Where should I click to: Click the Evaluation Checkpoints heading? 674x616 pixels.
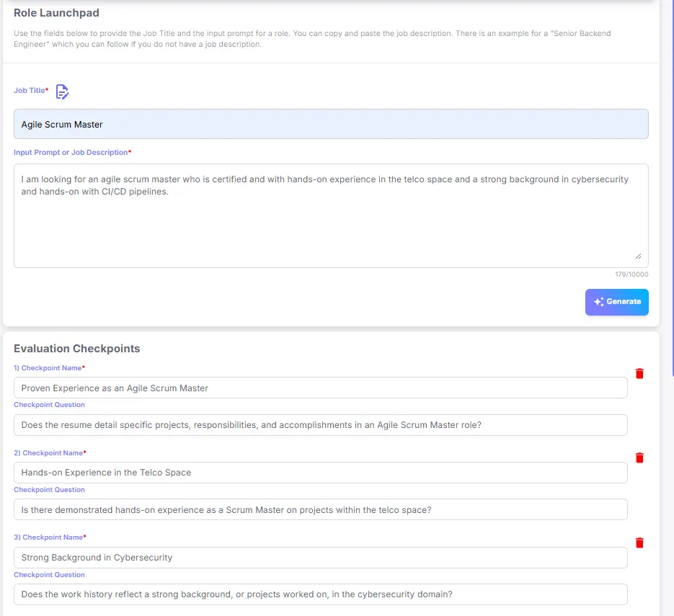[x=77, y=349]
